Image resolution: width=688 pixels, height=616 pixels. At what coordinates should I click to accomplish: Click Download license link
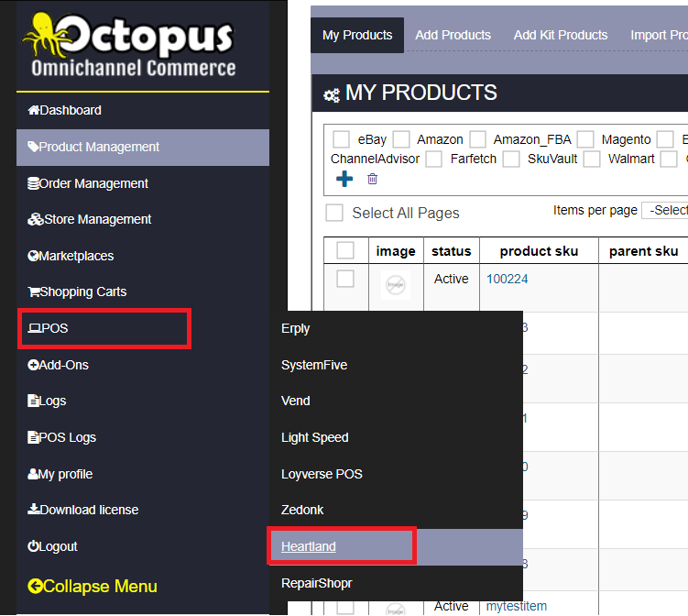point(143,511)
